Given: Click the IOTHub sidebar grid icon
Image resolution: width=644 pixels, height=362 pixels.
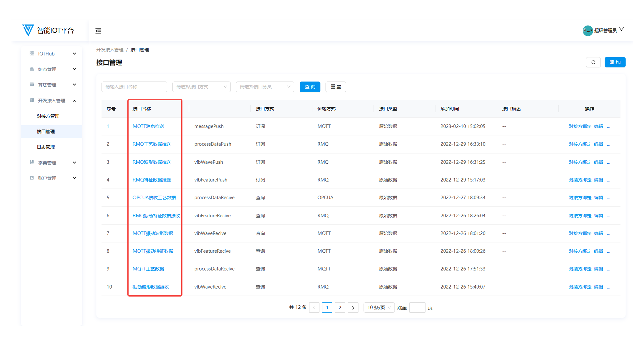Looking at the screenshot, I should [32, 53].
